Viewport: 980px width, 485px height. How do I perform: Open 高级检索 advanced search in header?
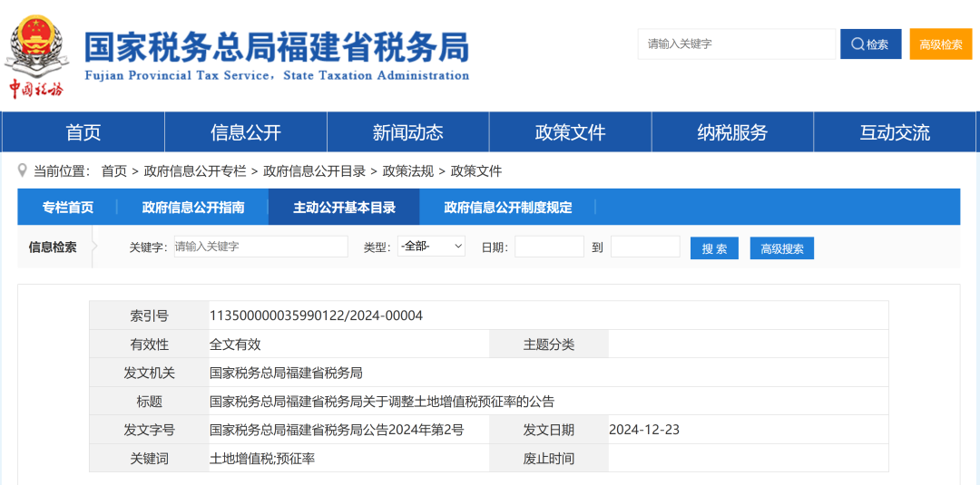pos(940,44)
